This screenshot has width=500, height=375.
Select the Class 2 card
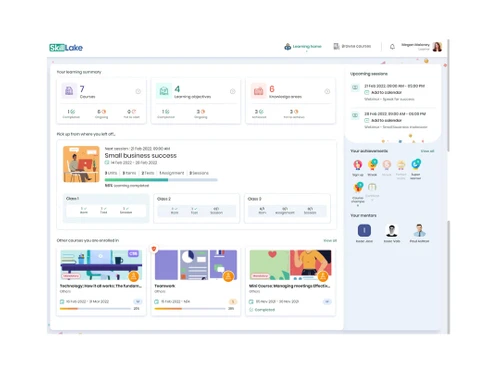click(196, 208)
